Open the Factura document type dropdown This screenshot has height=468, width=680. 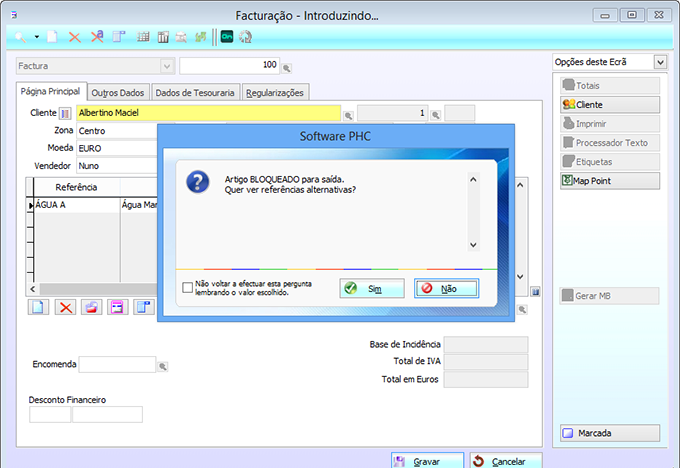click(x=167, y=66)
